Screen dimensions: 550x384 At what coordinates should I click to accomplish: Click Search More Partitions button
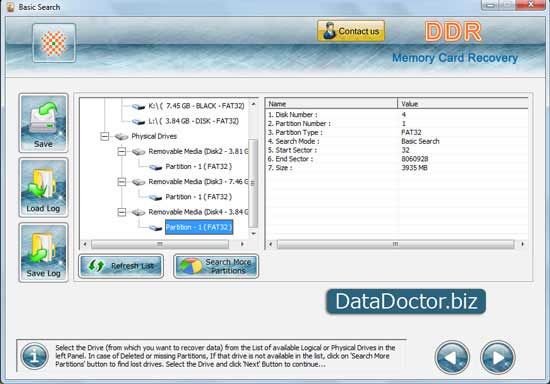pos(216,266)
